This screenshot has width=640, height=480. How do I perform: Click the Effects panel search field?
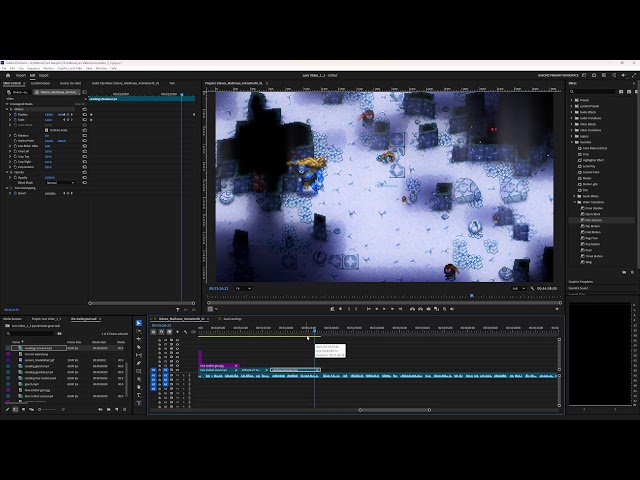click(595, 91)
